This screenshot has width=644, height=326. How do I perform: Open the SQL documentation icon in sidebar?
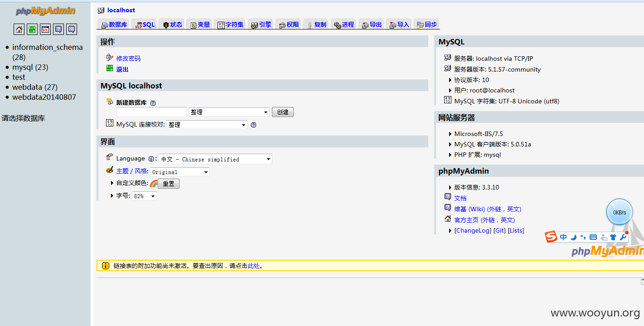(72, 29)
